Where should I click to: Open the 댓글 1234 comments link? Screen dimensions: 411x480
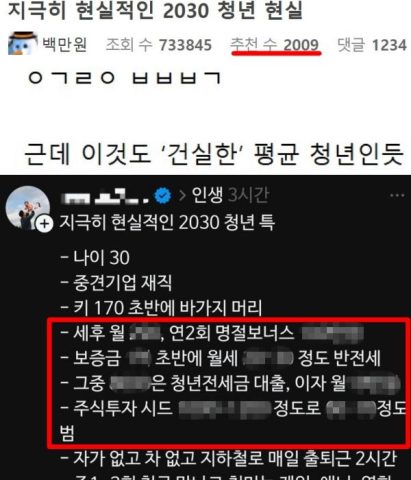pyautogui.click(x=372, y=45)
